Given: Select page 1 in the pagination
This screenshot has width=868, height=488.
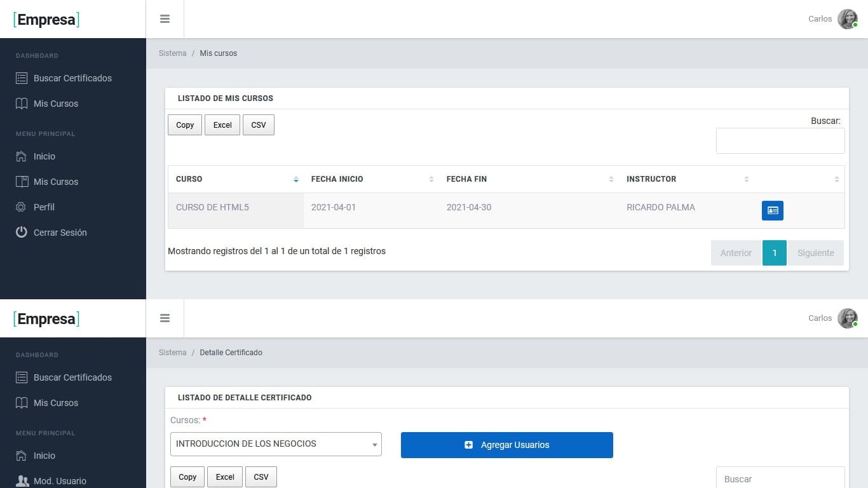Looking at the screenshot, I should coord(774,253).
